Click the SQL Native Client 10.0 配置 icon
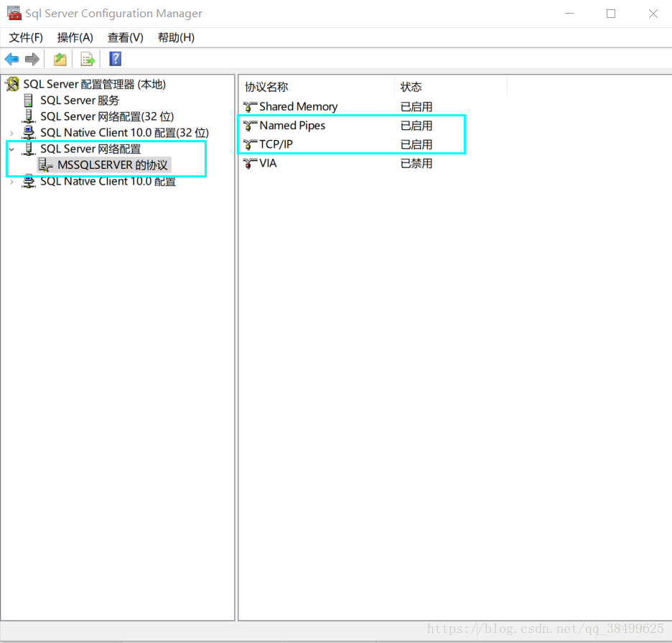This screenshot has width=672, height=643. [28, 182]
